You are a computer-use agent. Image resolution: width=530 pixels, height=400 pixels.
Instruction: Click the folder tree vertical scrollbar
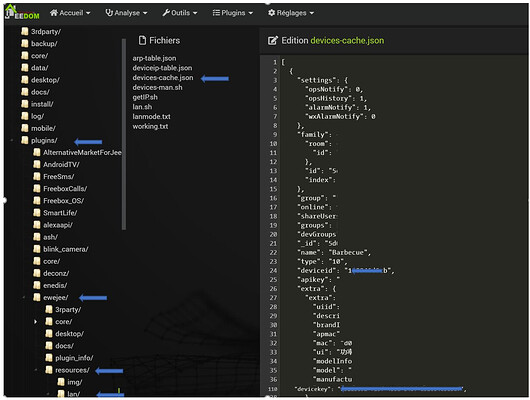[124, 134]
